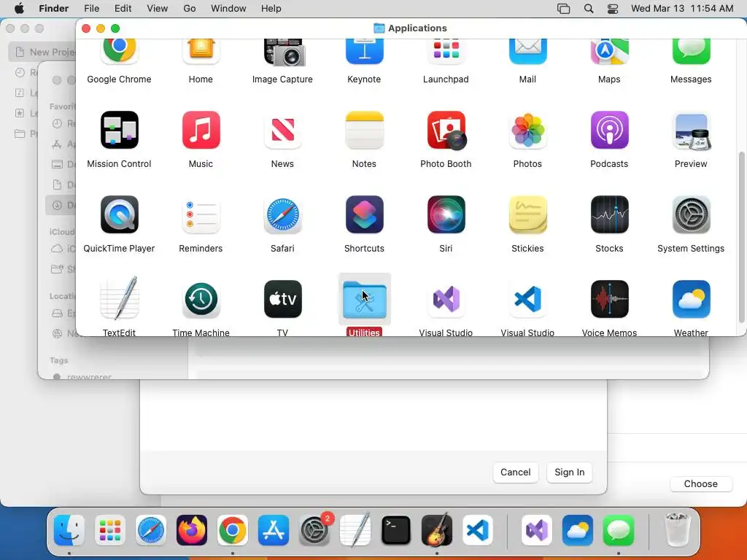Select Weather app in Applications window

point(691,299)
